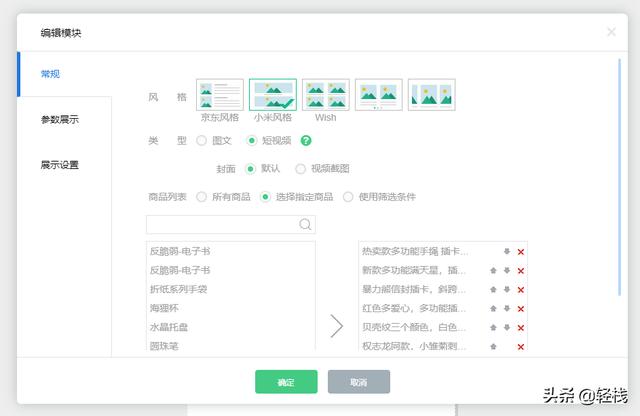Delete 暴力熊信封插卡 from selected list
This screenshot has height=416, width=640.
pyautogui.click(x=520, y=290)
